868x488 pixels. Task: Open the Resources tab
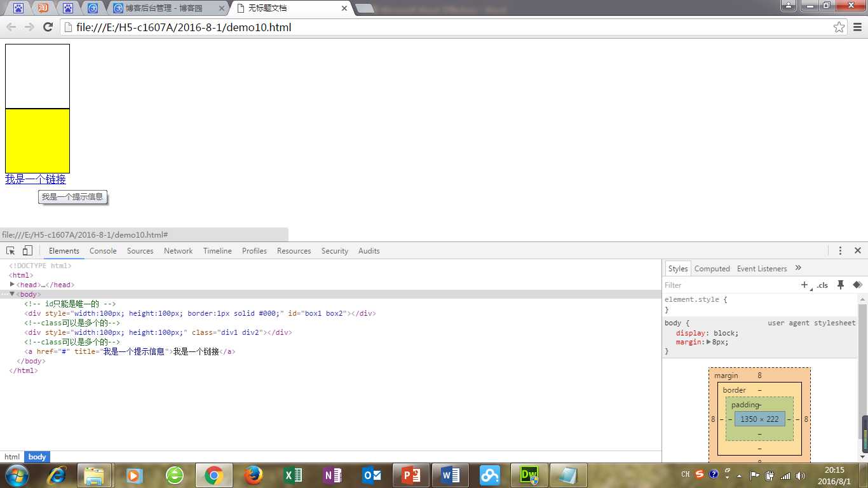pos(294,251)
